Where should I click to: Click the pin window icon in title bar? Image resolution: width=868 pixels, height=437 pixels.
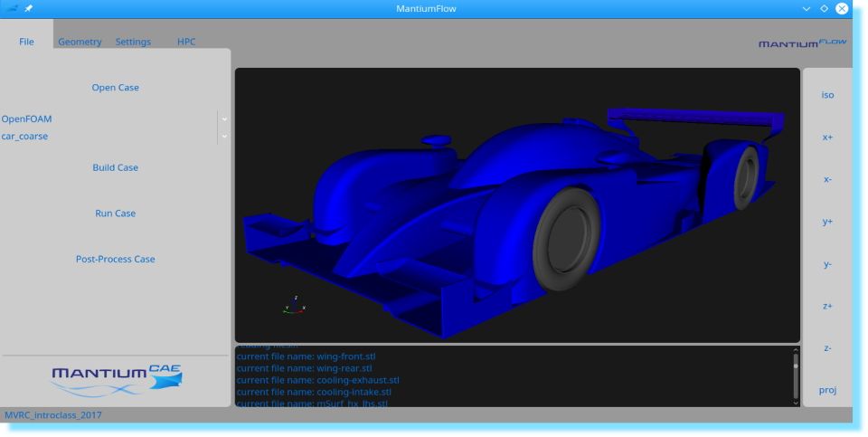pos(29,8)
